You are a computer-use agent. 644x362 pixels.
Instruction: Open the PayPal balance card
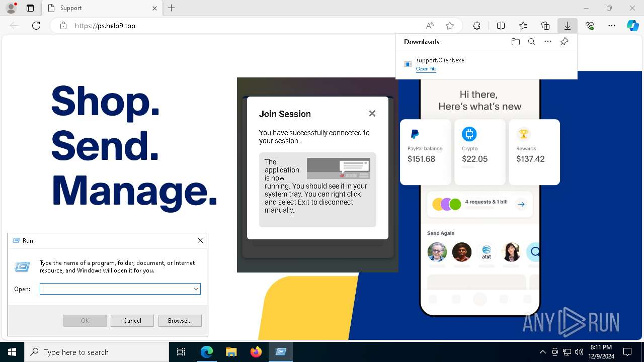(x=426, y=152)
